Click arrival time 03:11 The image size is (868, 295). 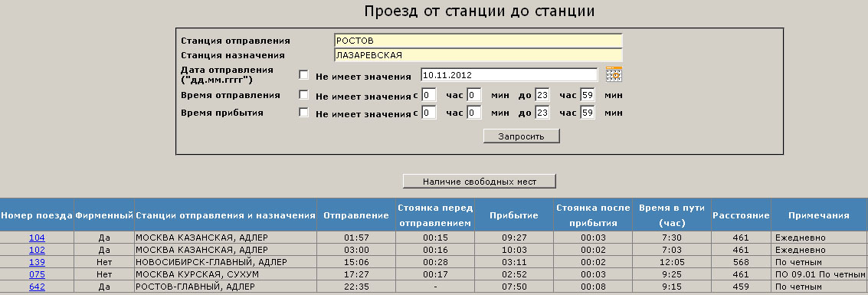pyautogui.click(x=514, y=262)
